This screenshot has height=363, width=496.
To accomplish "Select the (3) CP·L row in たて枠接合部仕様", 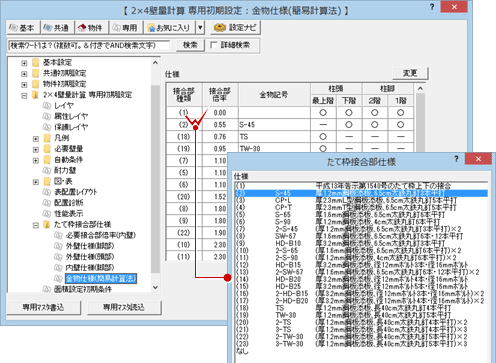I will point(361,200).
